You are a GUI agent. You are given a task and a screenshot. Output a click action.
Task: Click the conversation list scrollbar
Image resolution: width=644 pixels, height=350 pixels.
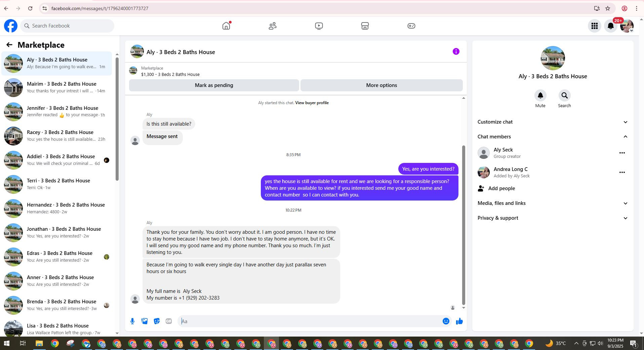coord(117,119)
